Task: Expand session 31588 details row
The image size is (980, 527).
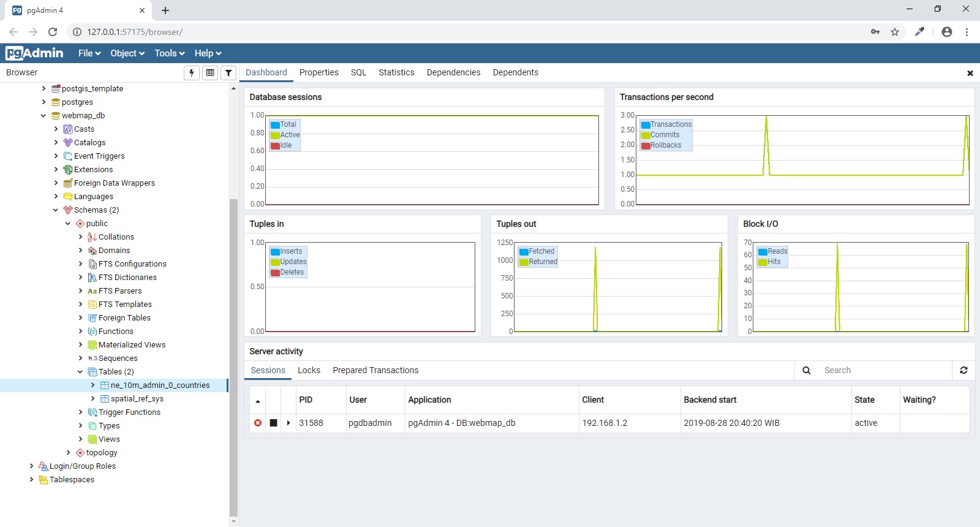Action: (288, 423)
